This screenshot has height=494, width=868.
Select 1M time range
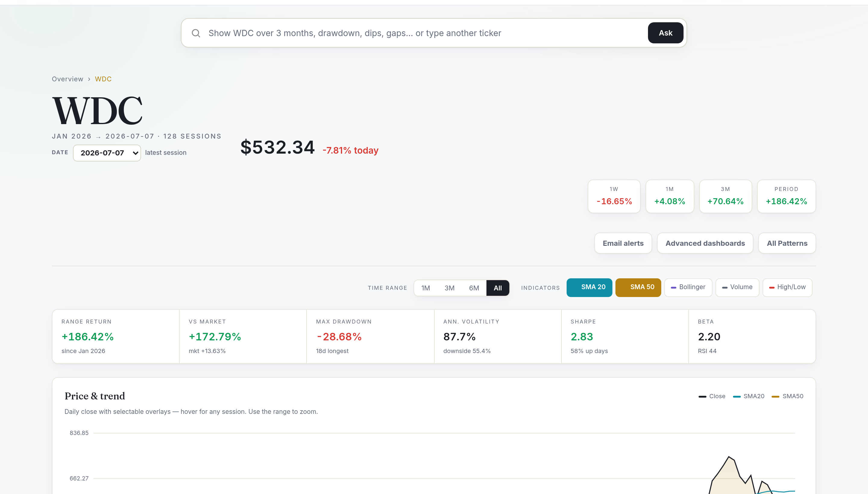click(x=425, y=288)
